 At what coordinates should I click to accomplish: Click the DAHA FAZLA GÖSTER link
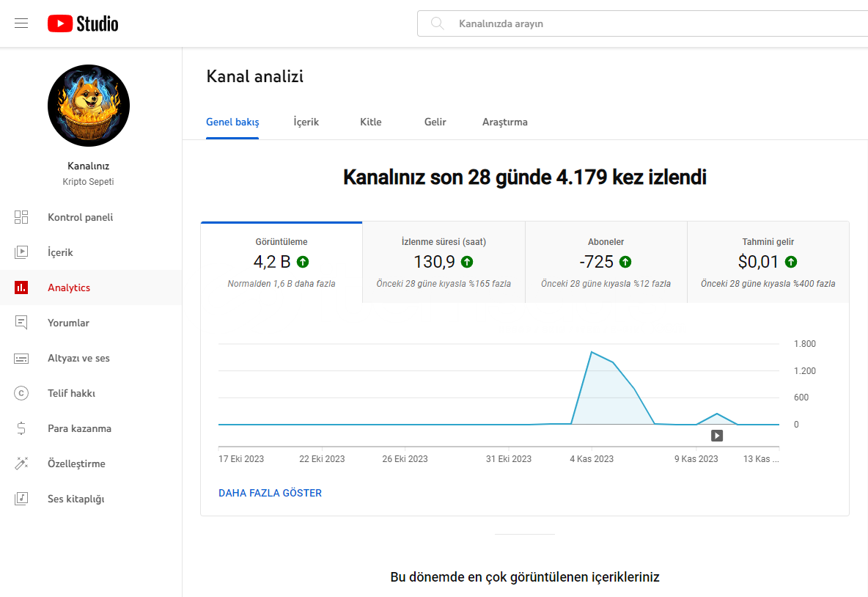(270, 493)
